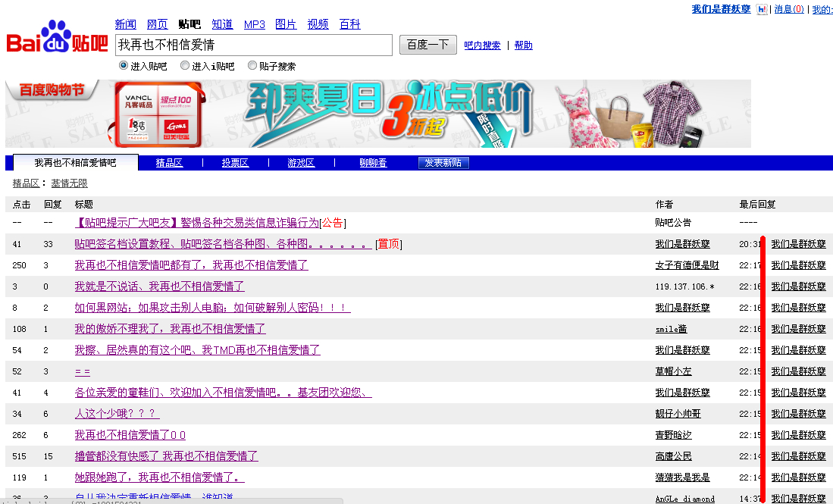
Task: Open the 精品区 label link below tabs
Action: click(x=26, y=183)
